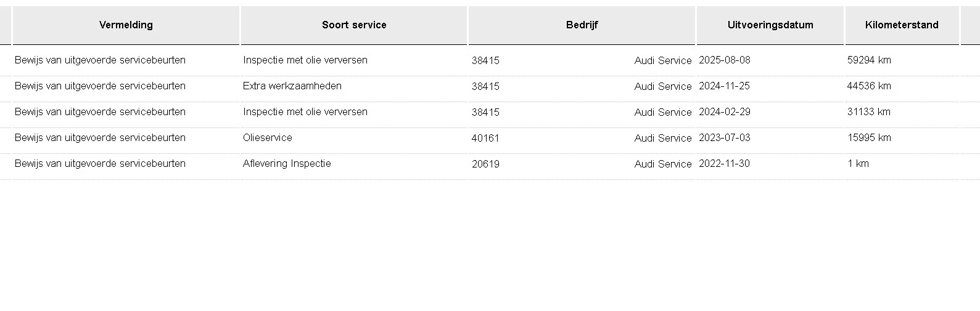The width and height of the screenshot is (980, 311).
Task: Click the Bedrijf column header
Action: [x=582, y=25]
